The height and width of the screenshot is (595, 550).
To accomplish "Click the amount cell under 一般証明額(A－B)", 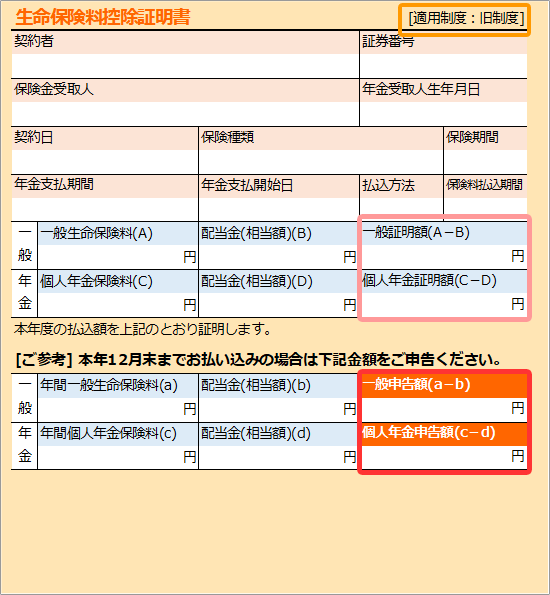I will coord(444,257).
